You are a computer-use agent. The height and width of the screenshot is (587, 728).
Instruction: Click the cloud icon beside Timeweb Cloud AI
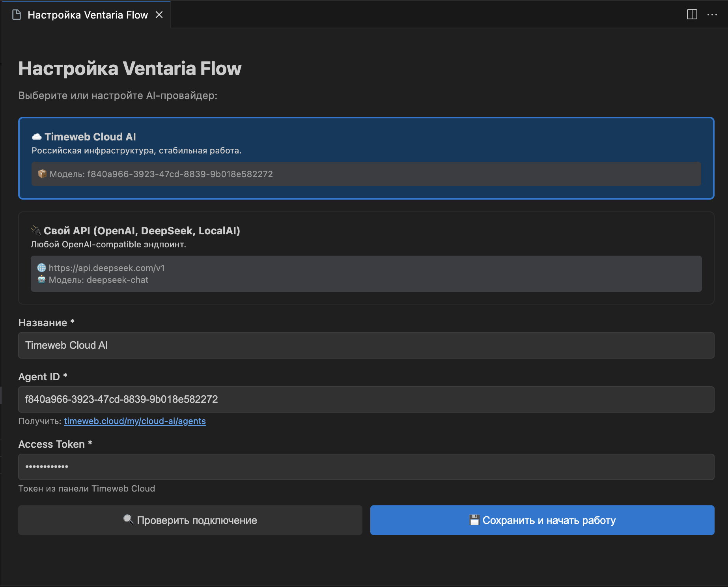37,137
